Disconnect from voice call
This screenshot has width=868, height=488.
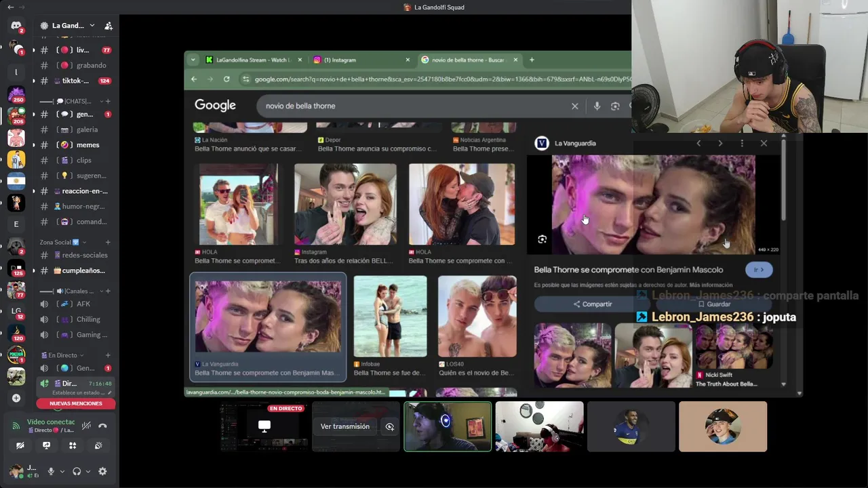102,426
